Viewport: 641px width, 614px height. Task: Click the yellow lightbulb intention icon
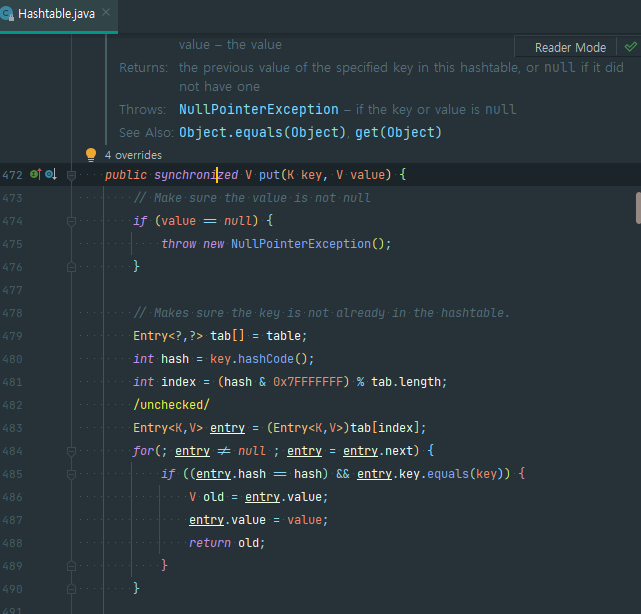tap(91, 155)
